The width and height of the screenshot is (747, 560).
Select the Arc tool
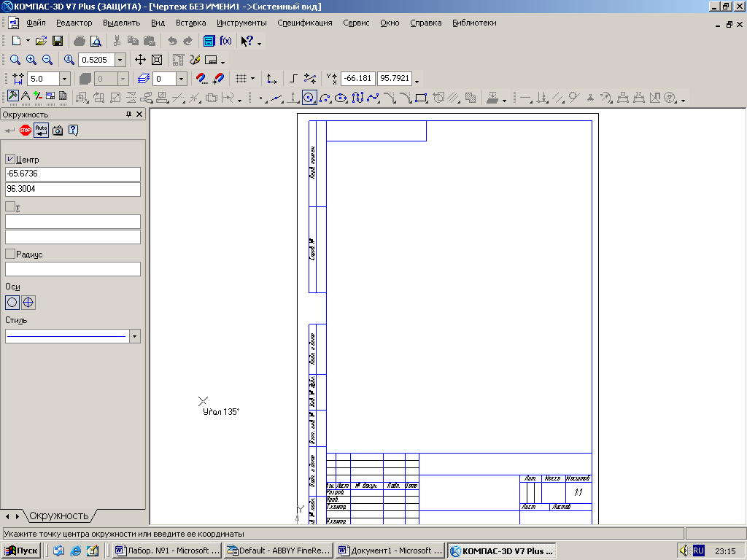[x=325, y=98]
